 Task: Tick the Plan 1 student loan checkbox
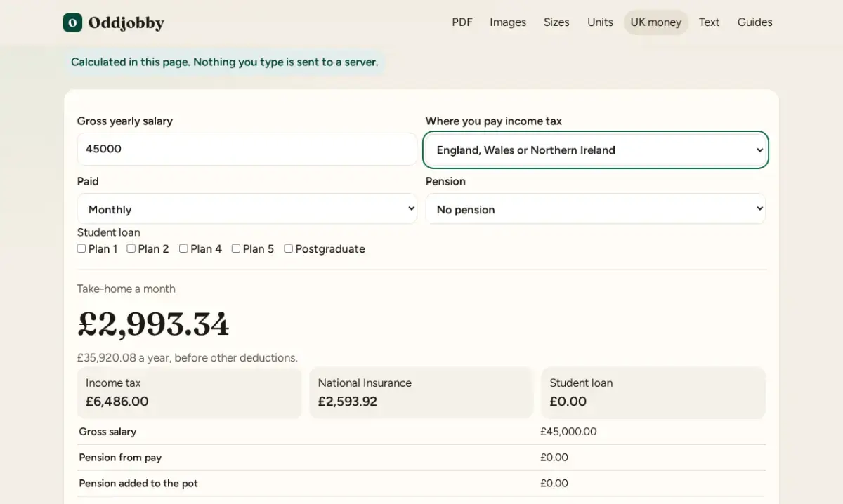(81, 248)
